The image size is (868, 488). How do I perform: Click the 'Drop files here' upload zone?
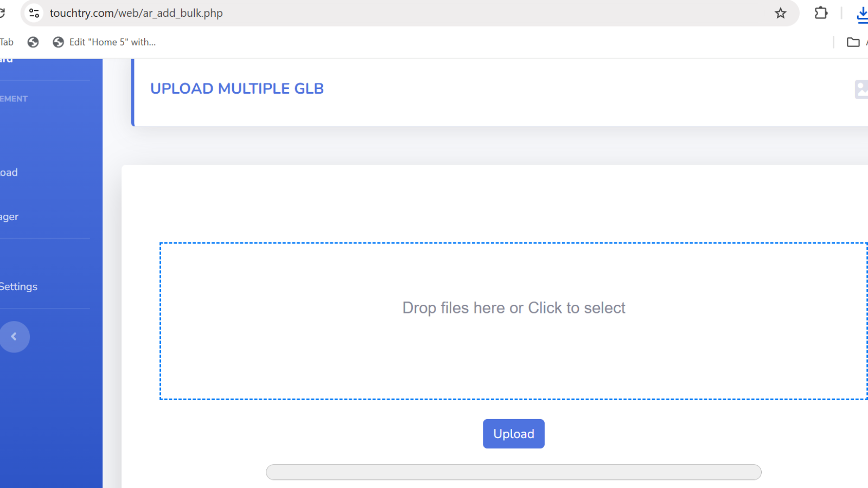click(x=513, y=320)
